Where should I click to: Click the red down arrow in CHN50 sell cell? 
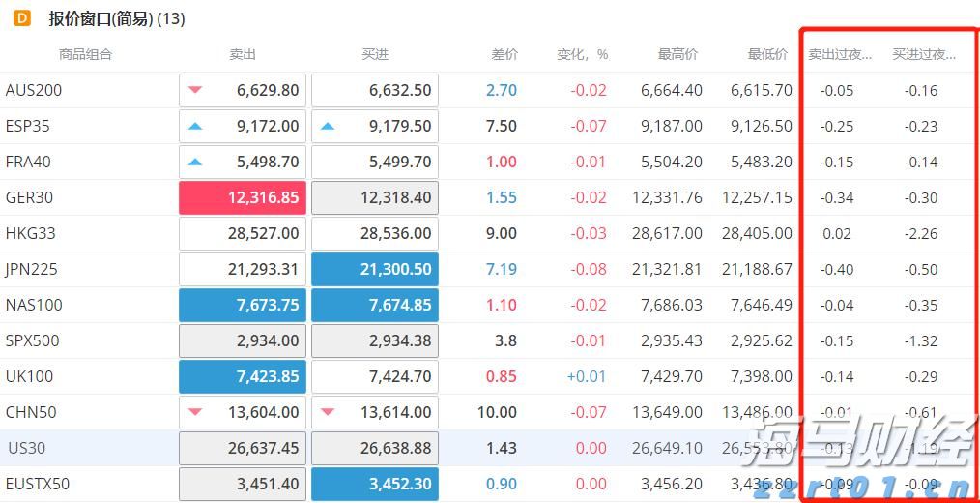[195, 412]
